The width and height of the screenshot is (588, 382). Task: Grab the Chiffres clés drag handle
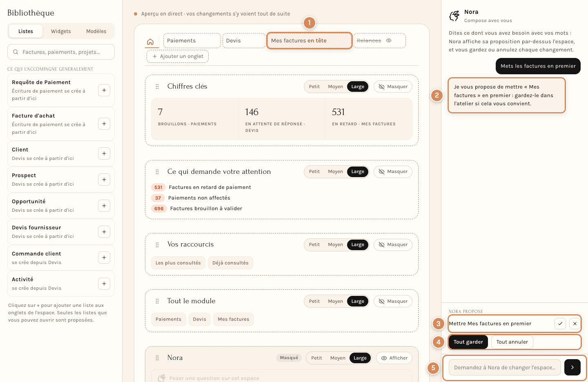157,87
